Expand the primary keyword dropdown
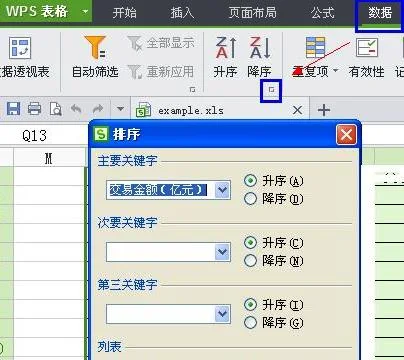The image size is (404, 360). point(222,190)
